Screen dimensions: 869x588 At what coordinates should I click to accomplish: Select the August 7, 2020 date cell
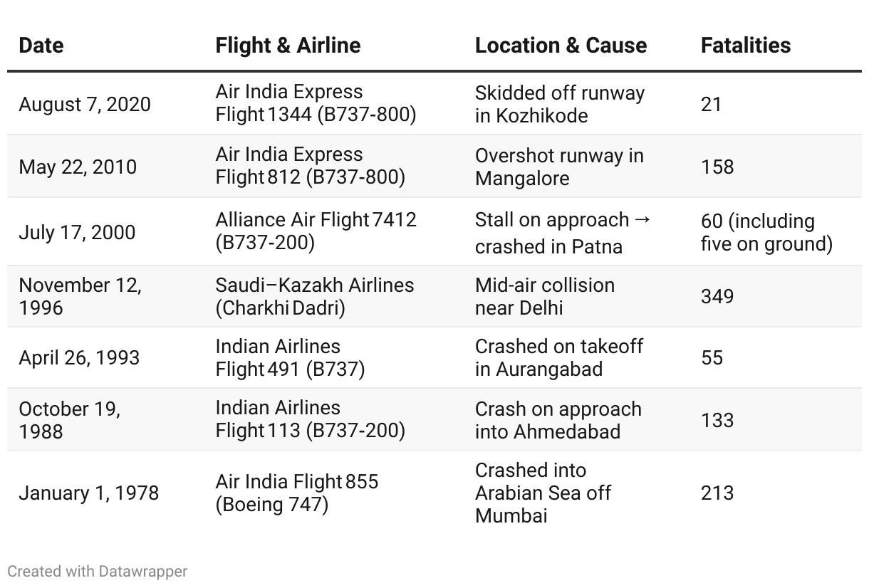[x=85, y=104]
